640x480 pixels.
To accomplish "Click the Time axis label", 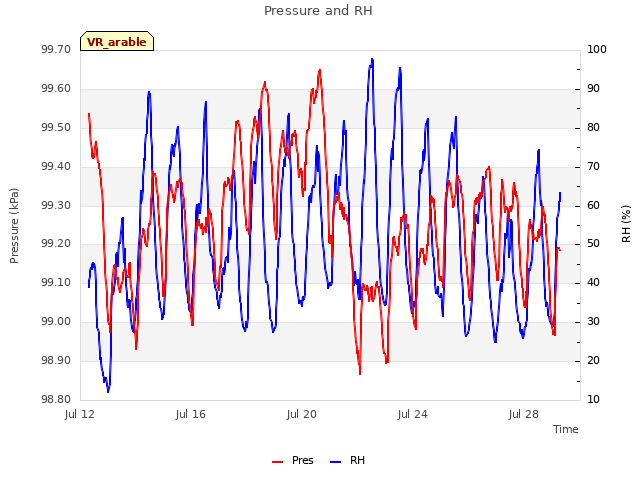I will click(565, 429).
